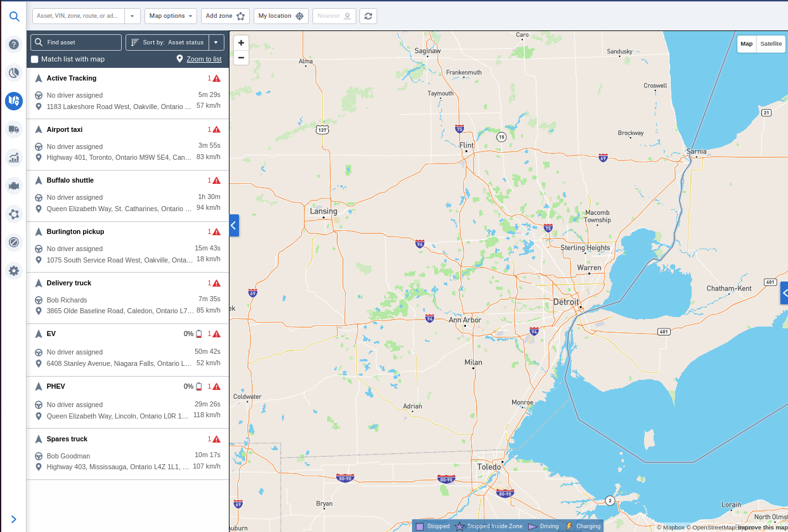
Task: Open Settings using the gear sidebar icon
Action: tap(13, 271)
